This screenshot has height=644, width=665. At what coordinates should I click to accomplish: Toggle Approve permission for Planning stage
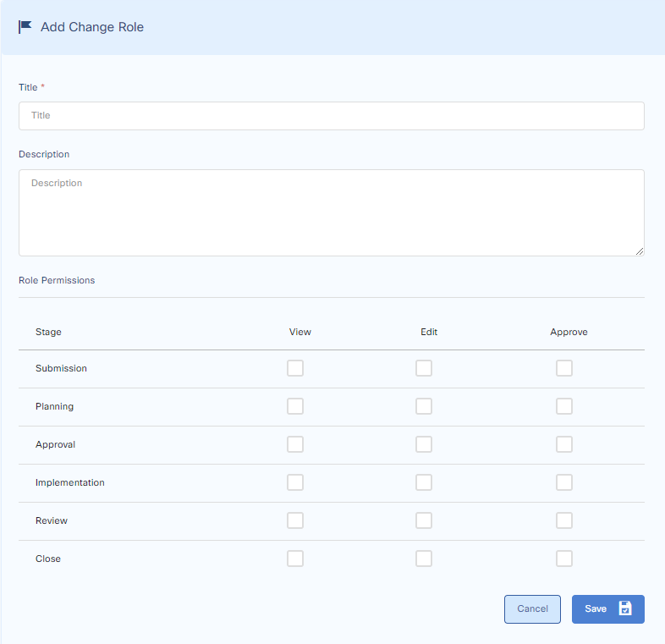(x=564, y=406)
